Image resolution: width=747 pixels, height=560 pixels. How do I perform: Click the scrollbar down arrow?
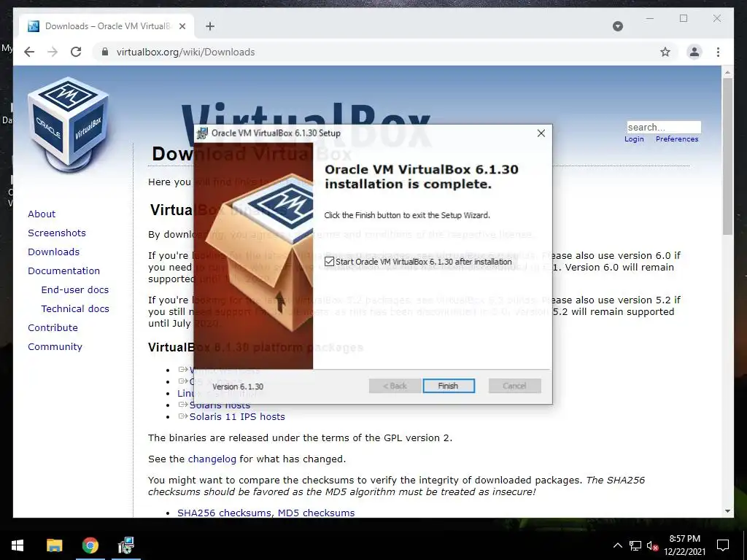pos(727,511)
